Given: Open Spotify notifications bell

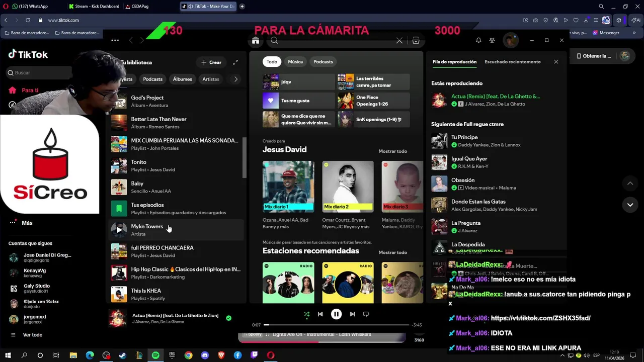Looking at the screenshot, I should click(x=478, y=40).
